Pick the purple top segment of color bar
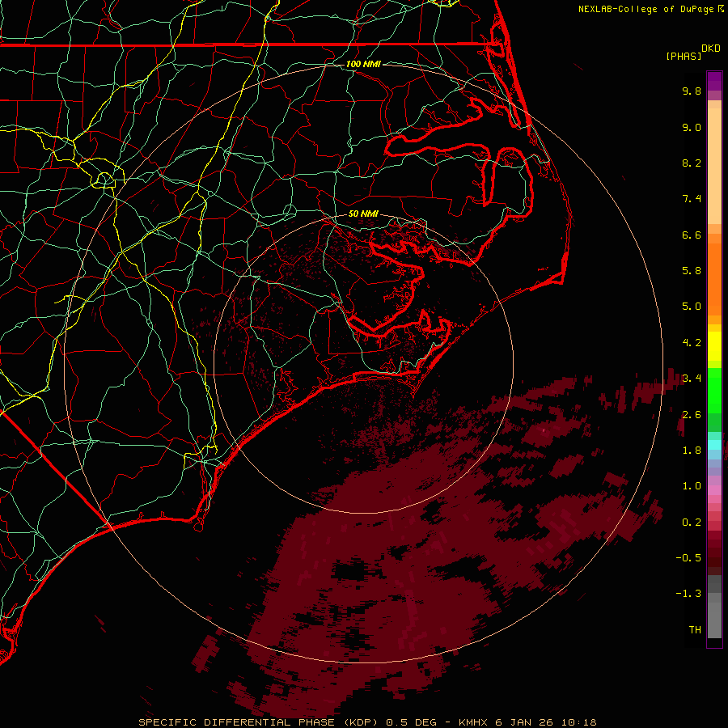728x728 pixels. [x=714, y=81]
